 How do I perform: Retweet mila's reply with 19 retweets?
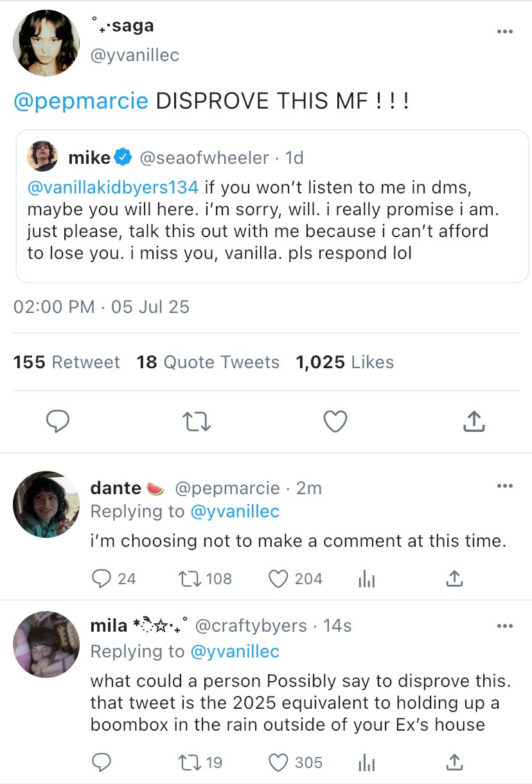tap(191, 762)
